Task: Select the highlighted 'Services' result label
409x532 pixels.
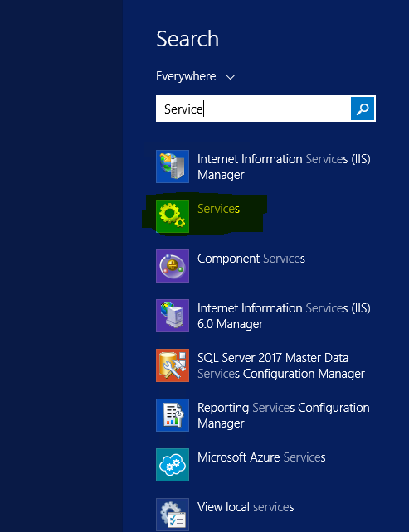Action: coord(218,209)
